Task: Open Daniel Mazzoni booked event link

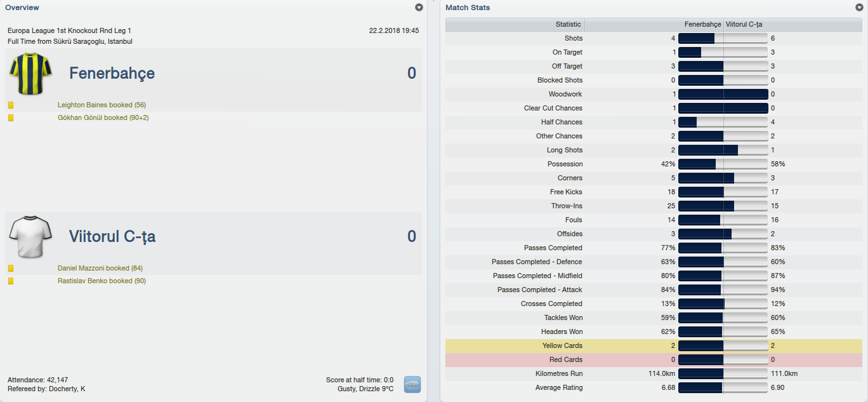Action: [100, 269]
